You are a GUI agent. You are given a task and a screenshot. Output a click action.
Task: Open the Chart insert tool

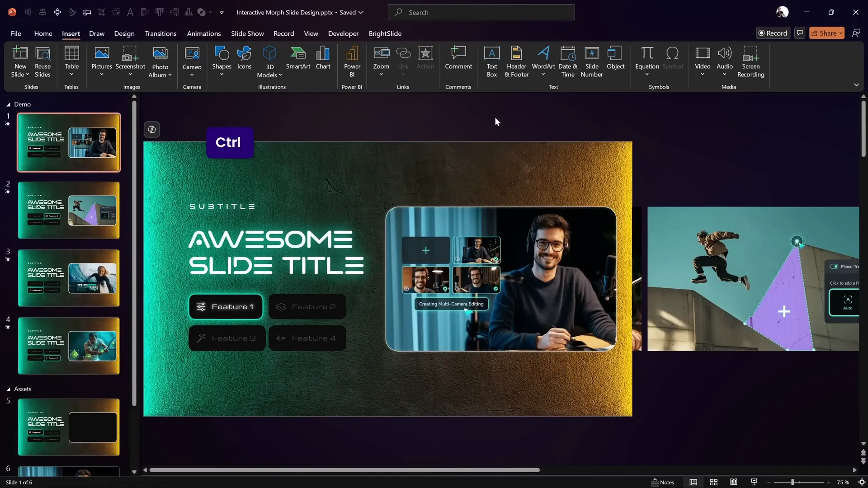click(323, 58)
